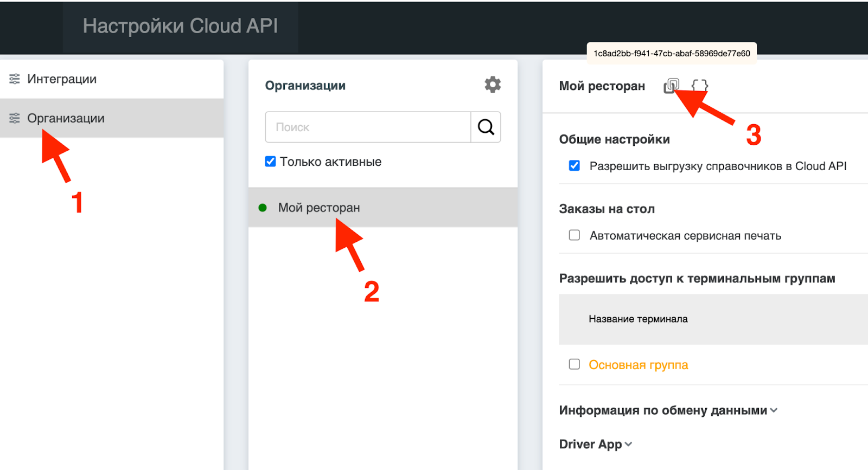Click the Мой ресторан detail panel title
The width and height of the screenshot is (868, 470).
click(602, 86)
